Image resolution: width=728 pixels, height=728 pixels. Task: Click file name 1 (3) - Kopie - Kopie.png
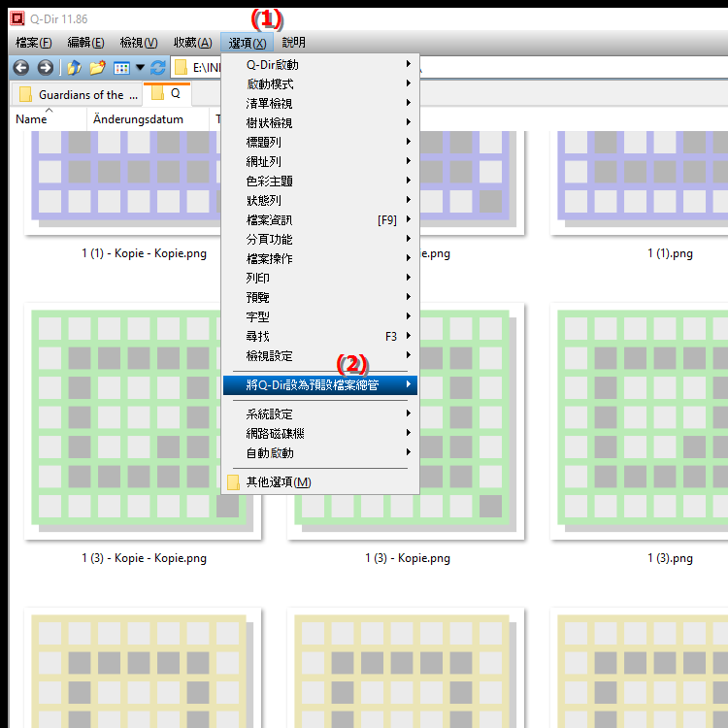pos(144,558)
